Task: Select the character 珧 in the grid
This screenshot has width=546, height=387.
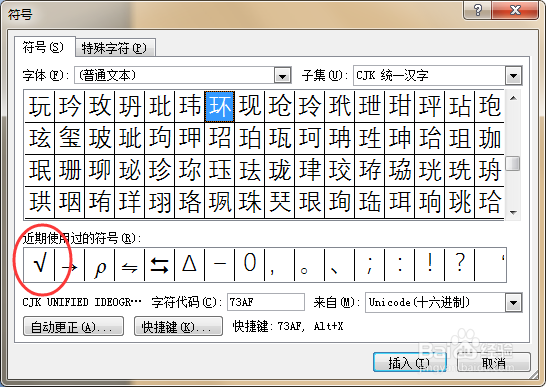Action: [x=459, y=202]
